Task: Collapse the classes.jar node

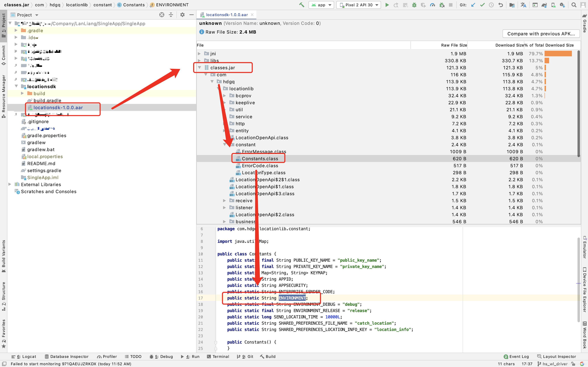Action: tap(199, 68)
